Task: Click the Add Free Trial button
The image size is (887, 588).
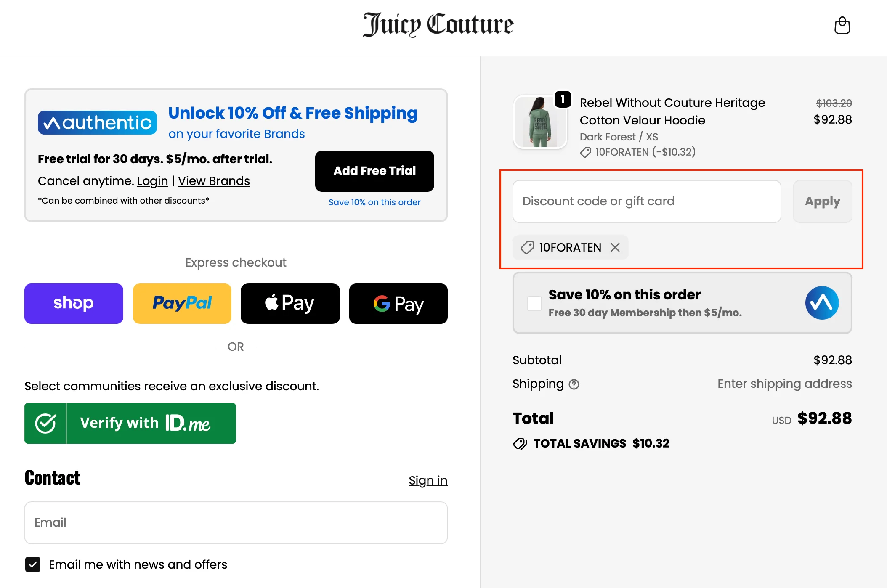Action: point(374,171)
